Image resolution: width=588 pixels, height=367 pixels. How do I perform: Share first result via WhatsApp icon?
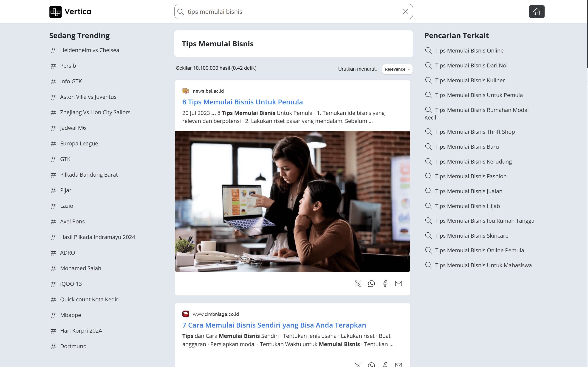click(371, 284)
